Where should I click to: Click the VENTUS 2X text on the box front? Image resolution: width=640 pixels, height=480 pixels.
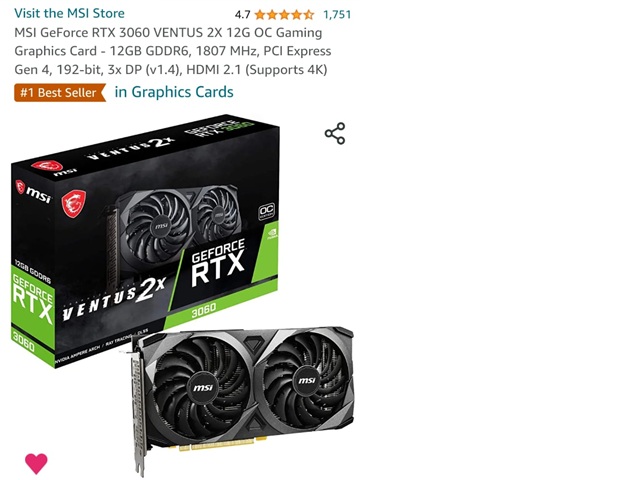click(114, 300)
